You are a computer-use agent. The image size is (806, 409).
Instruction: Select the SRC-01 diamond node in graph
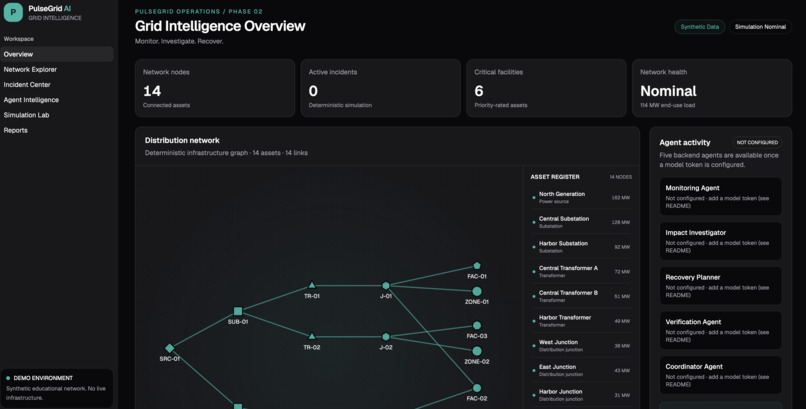(x=170, y=348)
